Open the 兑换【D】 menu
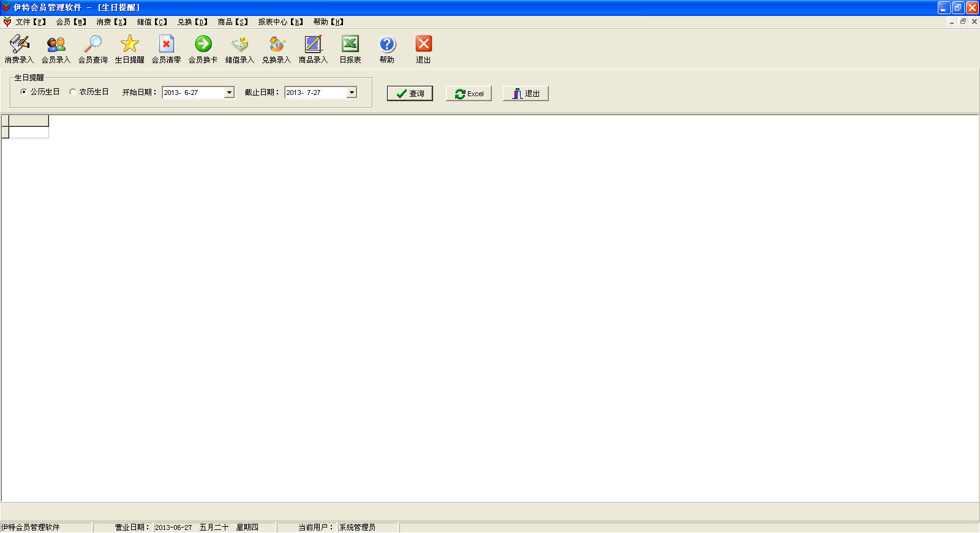 pyautogui.click(x=192, y=22)
